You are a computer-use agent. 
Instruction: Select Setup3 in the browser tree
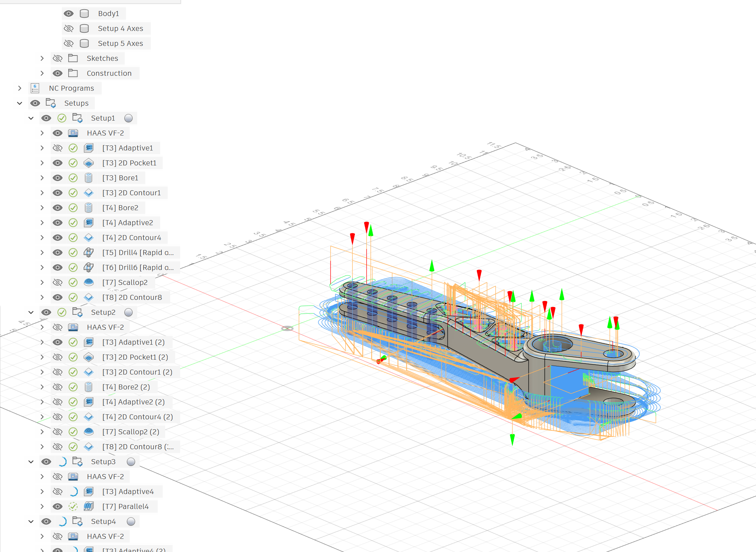(103, 462)
